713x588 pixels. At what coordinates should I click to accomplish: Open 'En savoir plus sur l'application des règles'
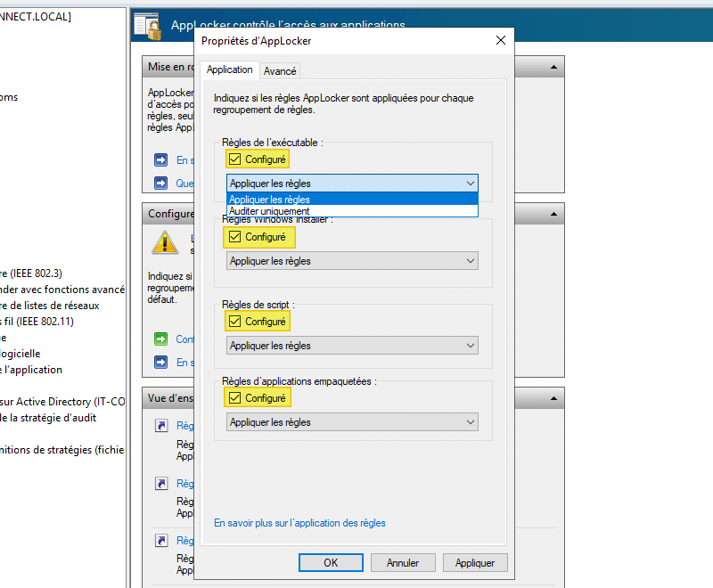(299, 523)
